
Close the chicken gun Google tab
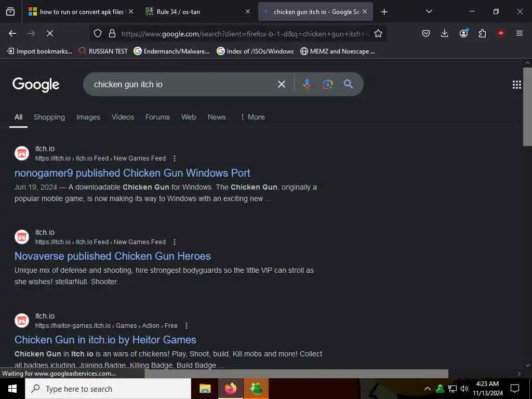[365, 11]
